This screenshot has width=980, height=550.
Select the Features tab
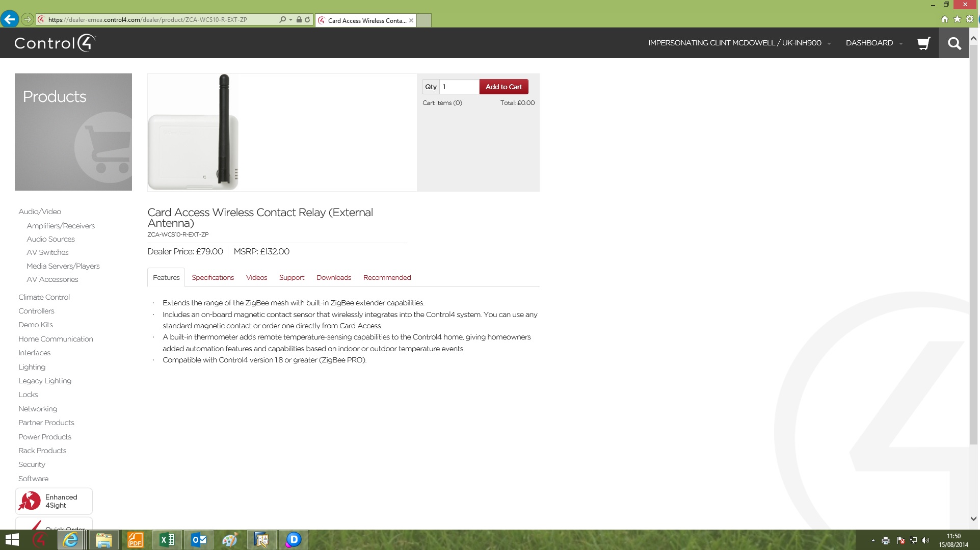coord(166,277)
